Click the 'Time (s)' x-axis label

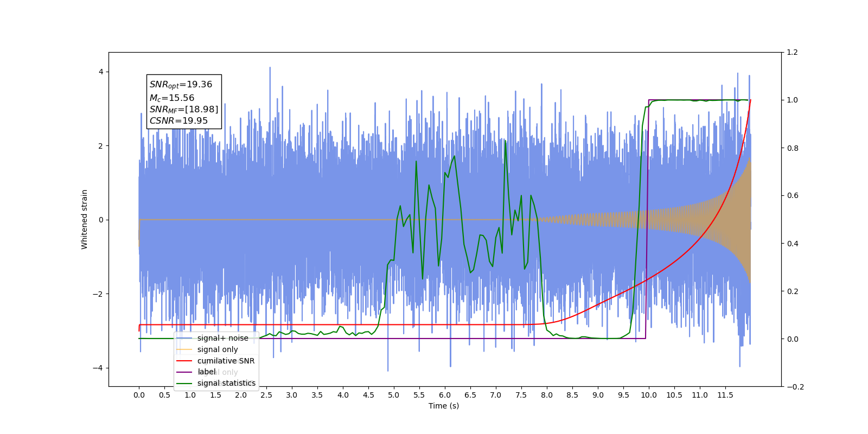coord(444,406)
